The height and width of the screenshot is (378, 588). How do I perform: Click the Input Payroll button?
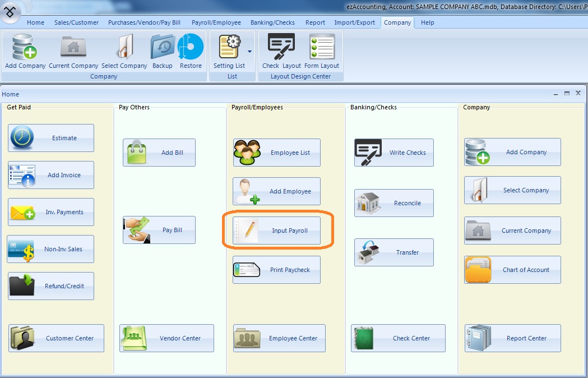[x=277, y=231]
